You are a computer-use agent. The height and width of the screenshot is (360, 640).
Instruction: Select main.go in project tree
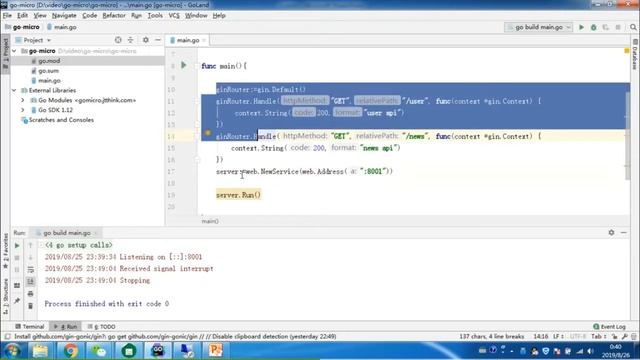coord(49,80)
